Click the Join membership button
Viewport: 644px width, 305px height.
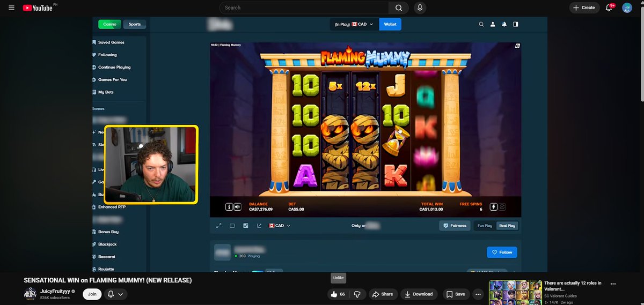(x=92, y=294)
